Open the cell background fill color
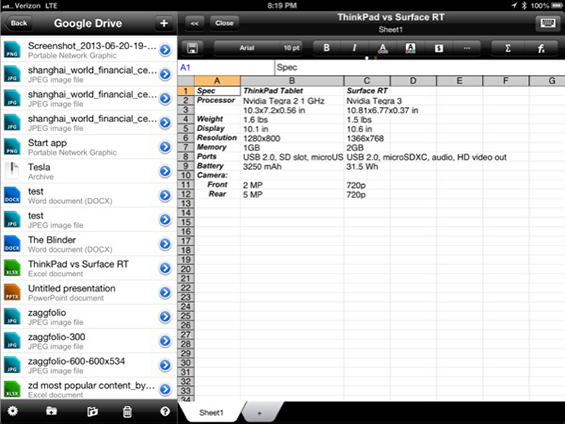Screen dimensions: 565x424 (410, 48)
